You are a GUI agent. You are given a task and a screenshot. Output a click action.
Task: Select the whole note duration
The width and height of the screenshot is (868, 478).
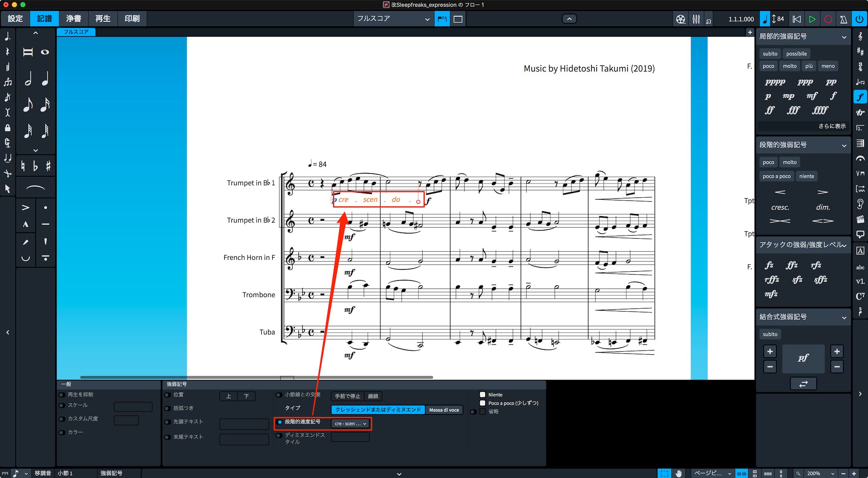(45, 52)
